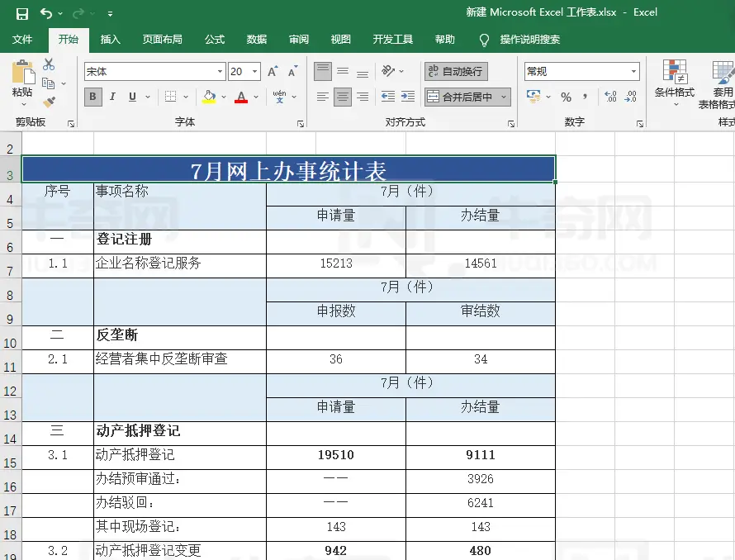Click the Format Painter brush icon
Image resolution: width=735 pixels, height=560 pixels.
[x=49, y=102]
